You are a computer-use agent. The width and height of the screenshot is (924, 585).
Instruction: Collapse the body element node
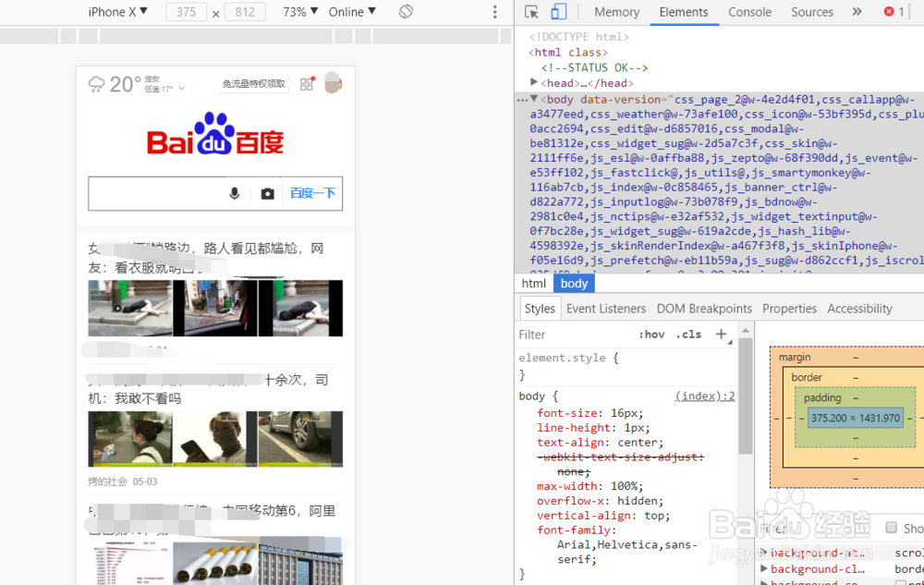pyautogui.click(x=533, y=98)
